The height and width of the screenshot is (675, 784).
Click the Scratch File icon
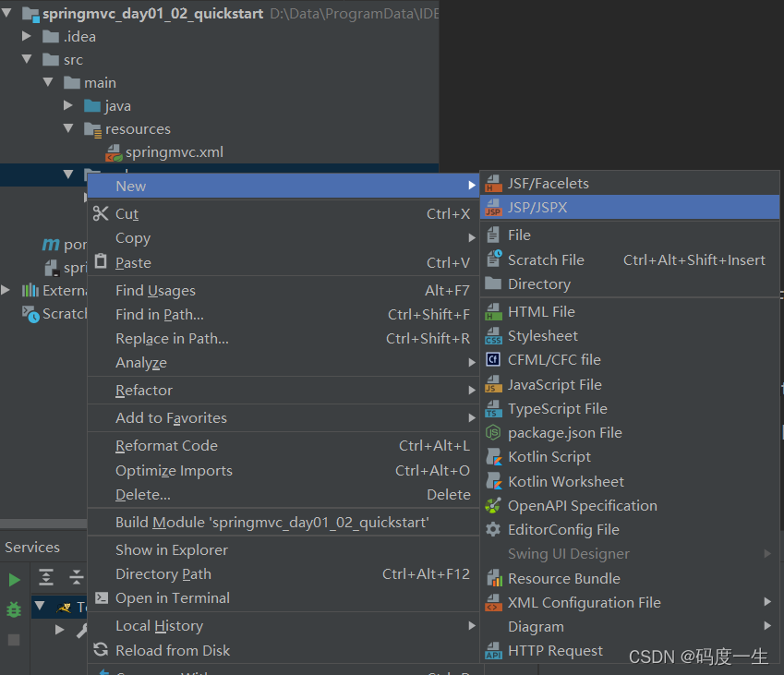click(494, 259)
